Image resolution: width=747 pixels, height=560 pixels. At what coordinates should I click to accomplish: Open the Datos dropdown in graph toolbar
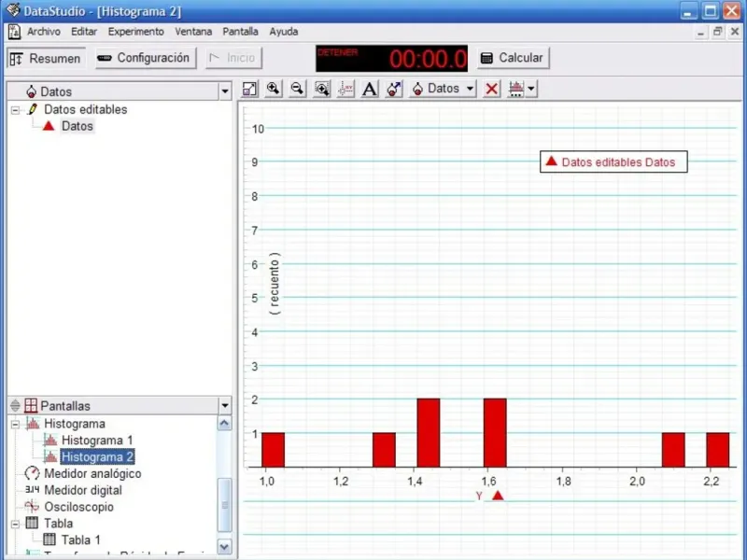[x=443, y=89]
